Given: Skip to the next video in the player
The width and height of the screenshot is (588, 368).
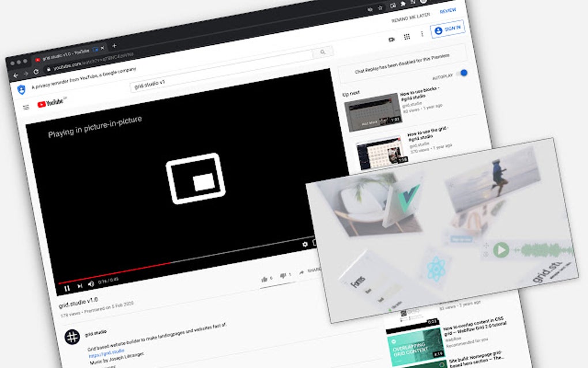Looking at the screenshot, I should [x=80, y=286].
